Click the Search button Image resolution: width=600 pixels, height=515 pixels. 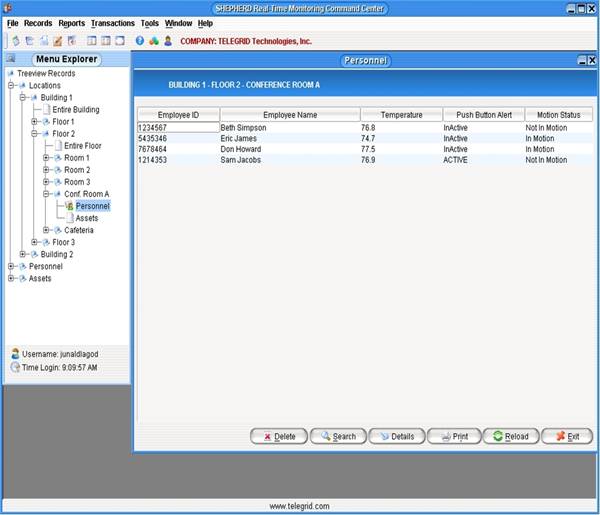338,436
